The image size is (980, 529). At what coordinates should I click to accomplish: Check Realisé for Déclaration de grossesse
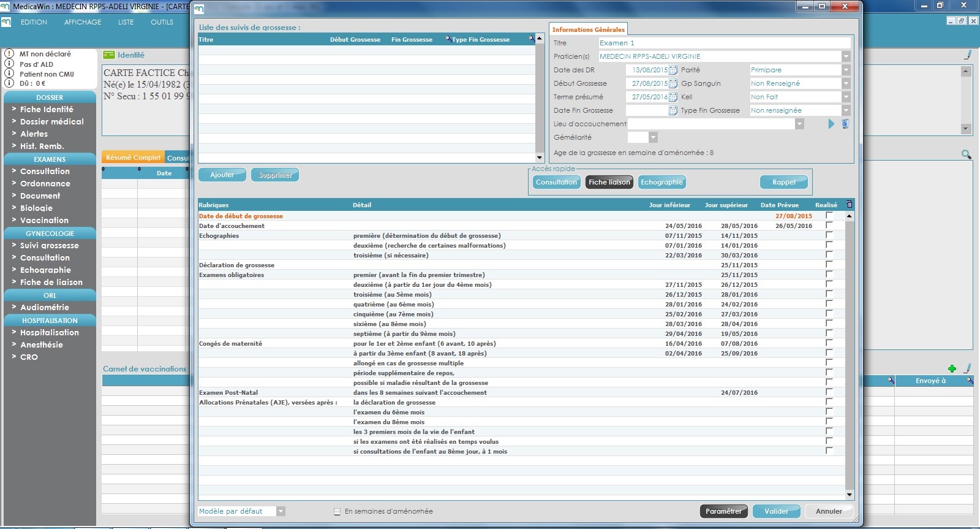pyautogui.click(x=829, y=265)
